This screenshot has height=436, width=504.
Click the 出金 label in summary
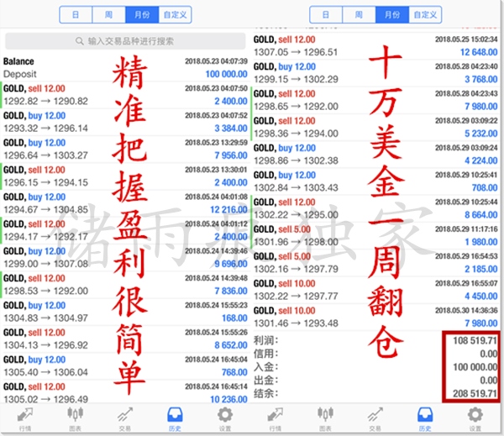tap(265, 380)
